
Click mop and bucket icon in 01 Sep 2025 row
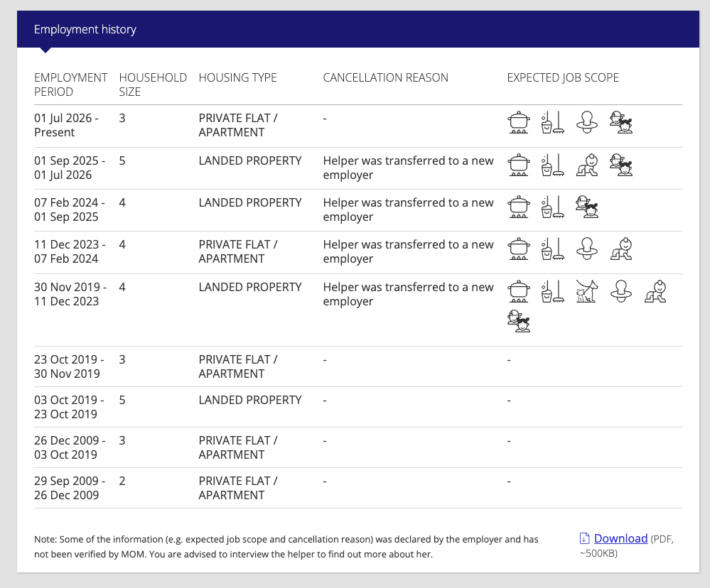pyautogui.click(x=552, y=165)
